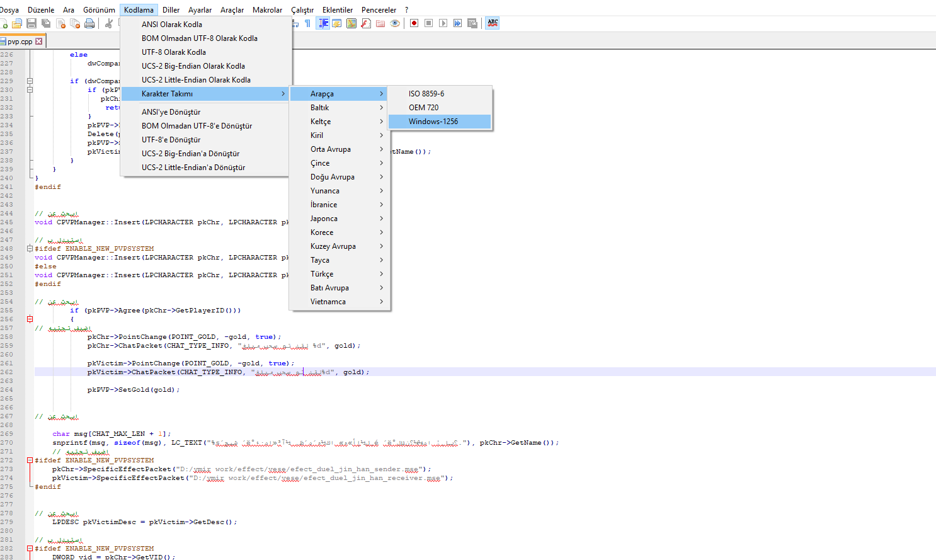Run macro multiple times icon
The height and width of the screenshot is (560, 936).
pos(457,23)
